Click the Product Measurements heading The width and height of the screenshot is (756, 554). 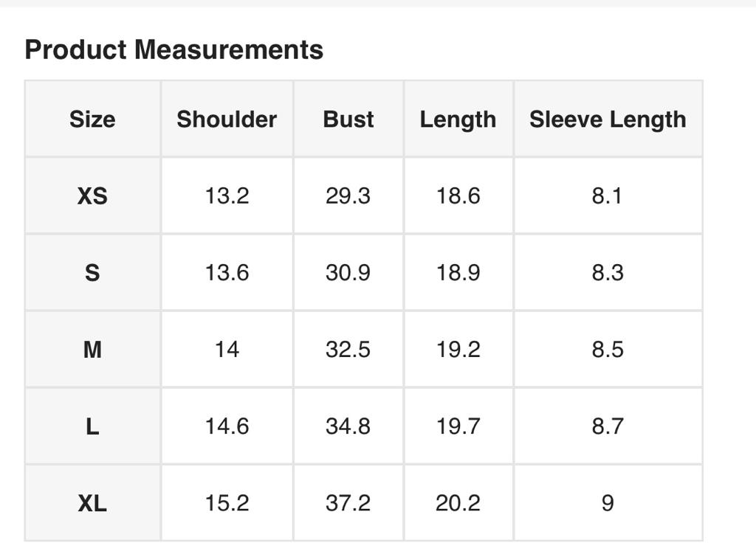[173, 50]
